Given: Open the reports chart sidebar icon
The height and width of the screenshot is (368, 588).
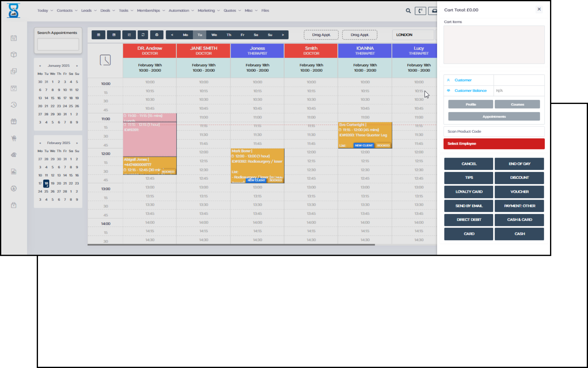Looking at the screenshot, I should point(14,172).
